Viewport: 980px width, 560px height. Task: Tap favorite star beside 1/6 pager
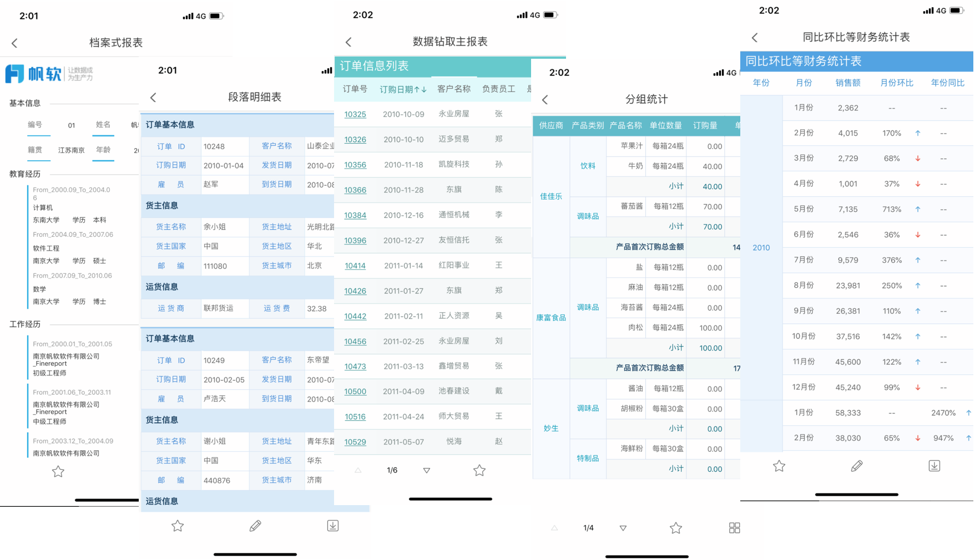tap(479, 470)
